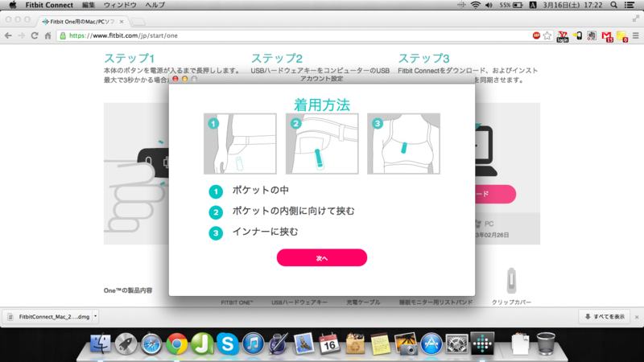Open Spotlight search icon
The height and width of the screenshot is (362, 644).
coord(613,5)
